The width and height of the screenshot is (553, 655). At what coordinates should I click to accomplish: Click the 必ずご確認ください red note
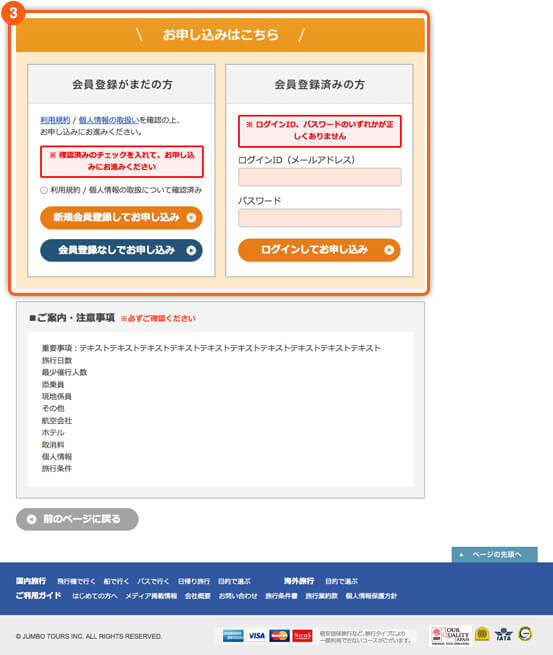(158, 319)
